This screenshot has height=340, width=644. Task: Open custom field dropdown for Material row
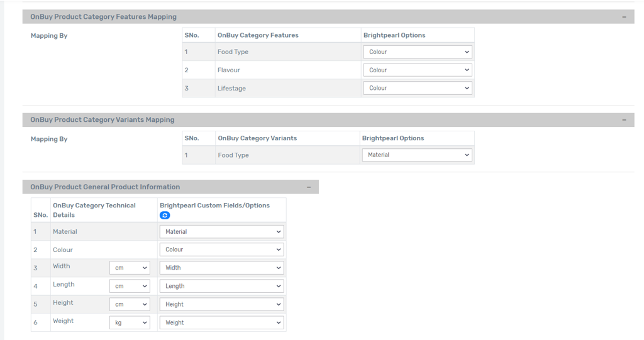click(222, 232)
